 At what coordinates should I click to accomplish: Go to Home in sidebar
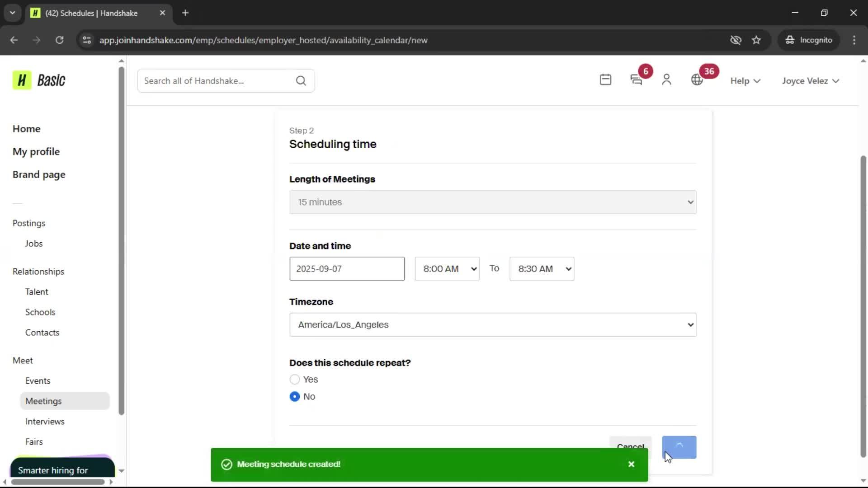pyautogui.click(x=27, y=129)
